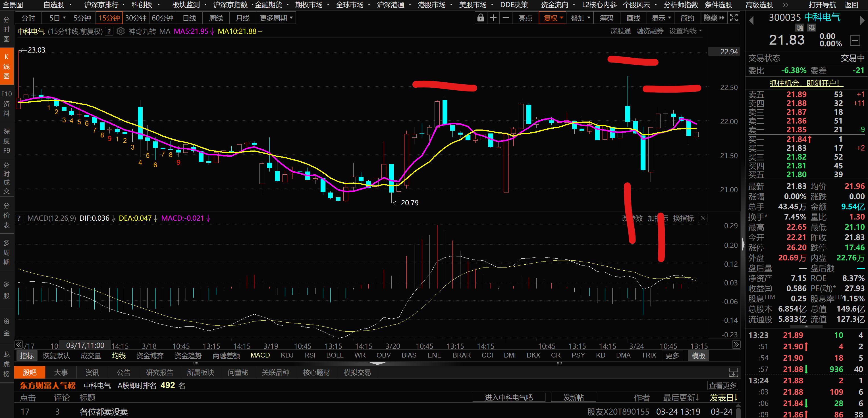868x418 pixels.
Task: Click the chart lock icon
Action: coord(481,18)
